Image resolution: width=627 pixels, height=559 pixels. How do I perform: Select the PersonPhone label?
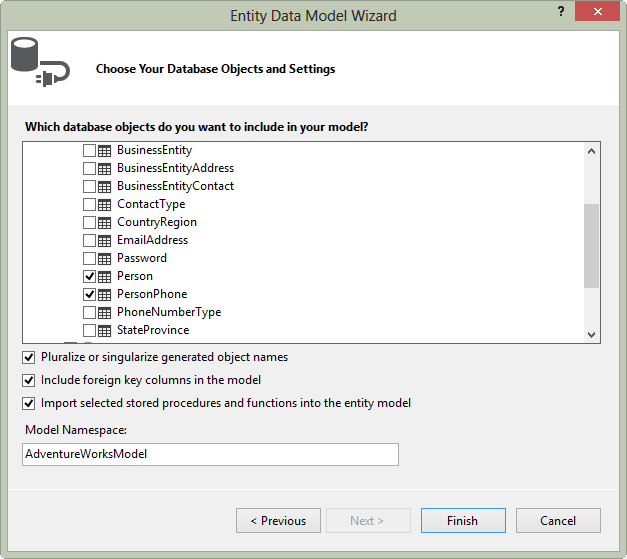(152, 294)
